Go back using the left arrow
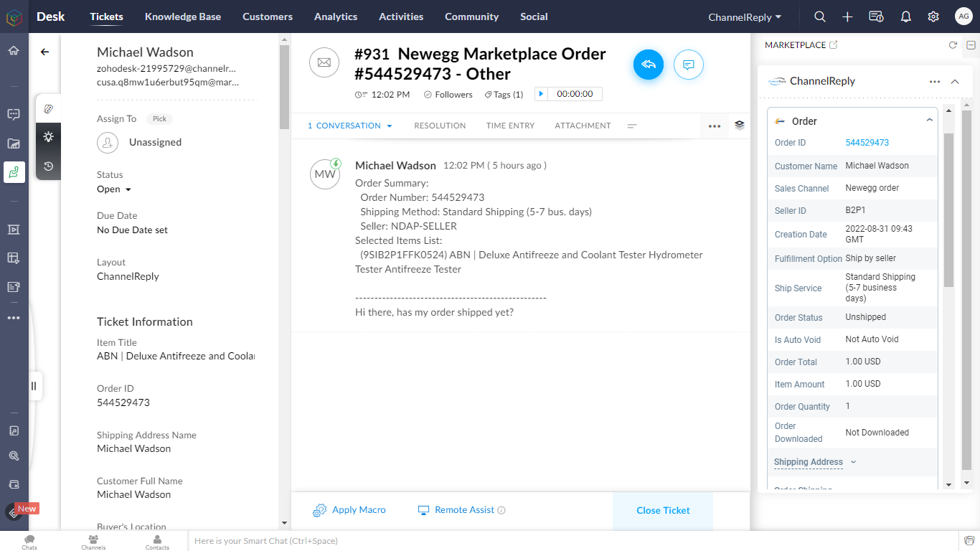The height and width of the screenshot is (551, 980). (x=45, y=52)
